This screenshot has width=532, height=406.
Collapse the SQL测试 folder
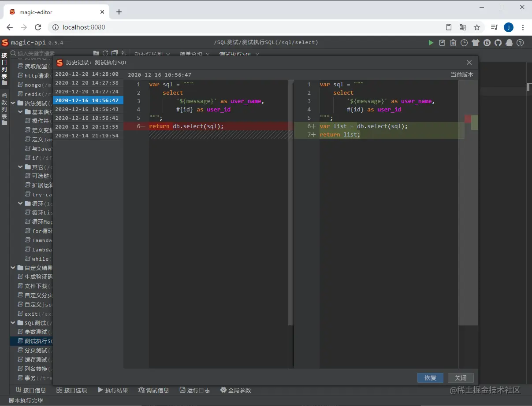(12, 323)
